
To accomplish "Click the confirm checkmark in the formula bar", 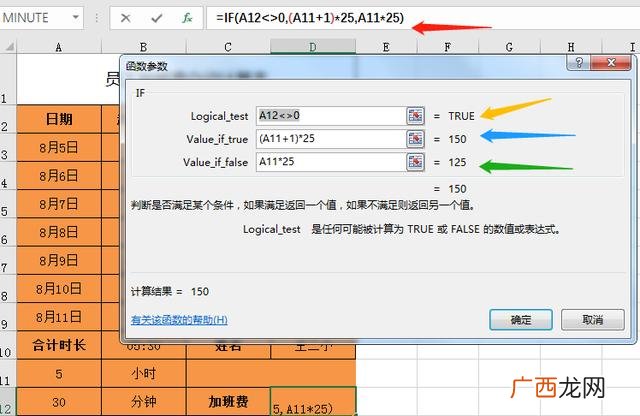I will click(156, 18).
